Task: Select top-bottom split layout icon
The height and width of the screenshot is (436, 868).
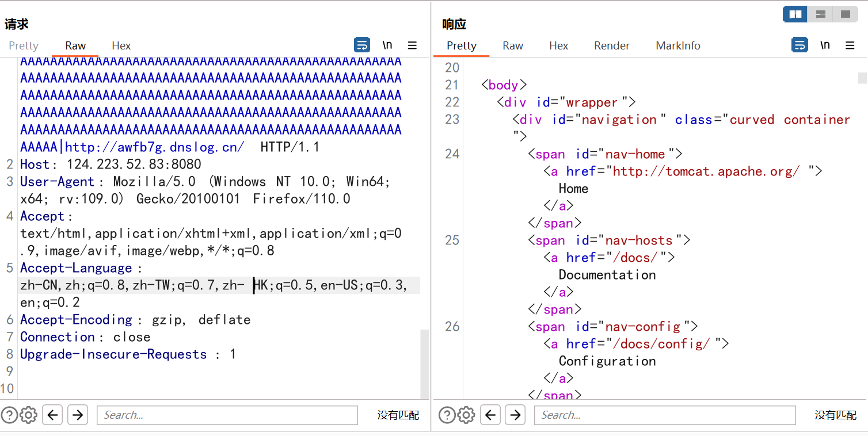Action: tap(821, 14)
